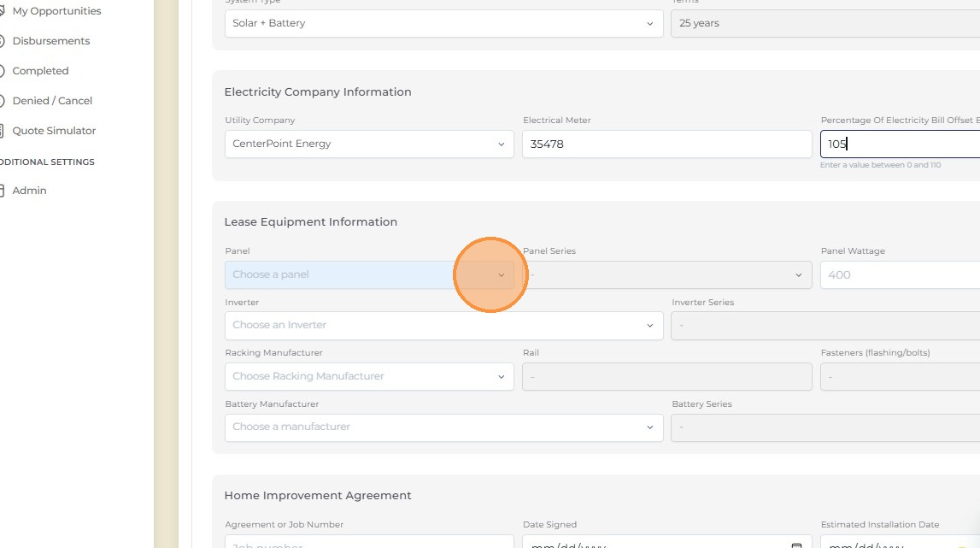Click the Battery Series field
The image size is (980, 548).
coord(825,427)
